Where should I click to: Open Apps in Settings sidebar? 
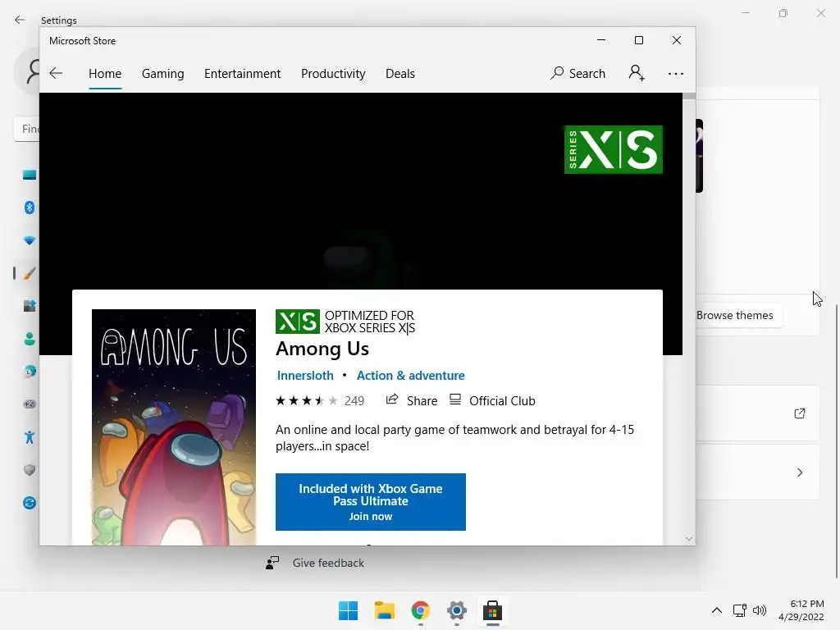coord(30,306)
